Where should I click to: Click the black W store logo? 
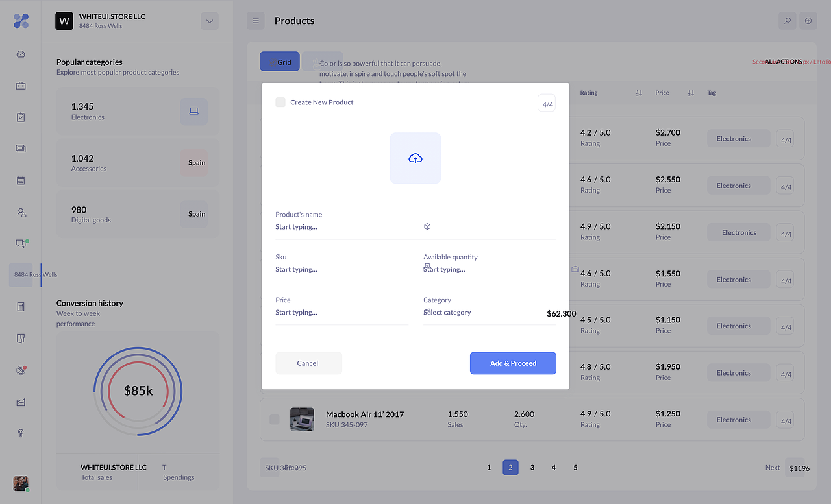click(64, 21)
